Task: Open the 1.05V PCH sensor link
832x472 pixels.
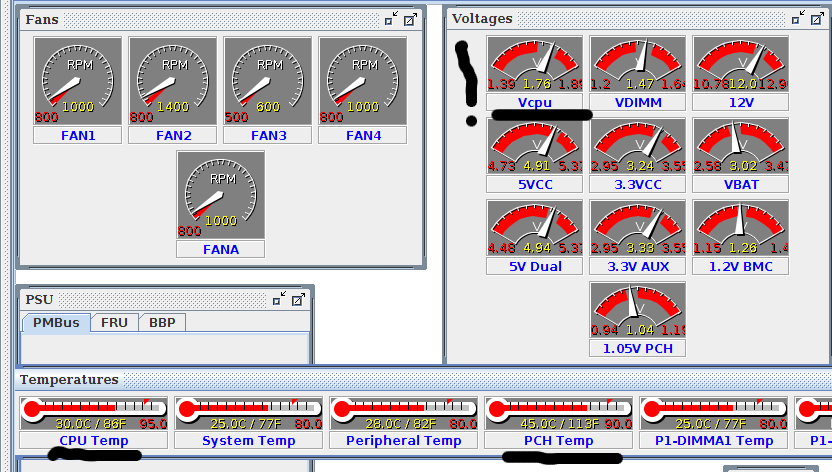Action: pyautogui.click(x=637, y=348)
